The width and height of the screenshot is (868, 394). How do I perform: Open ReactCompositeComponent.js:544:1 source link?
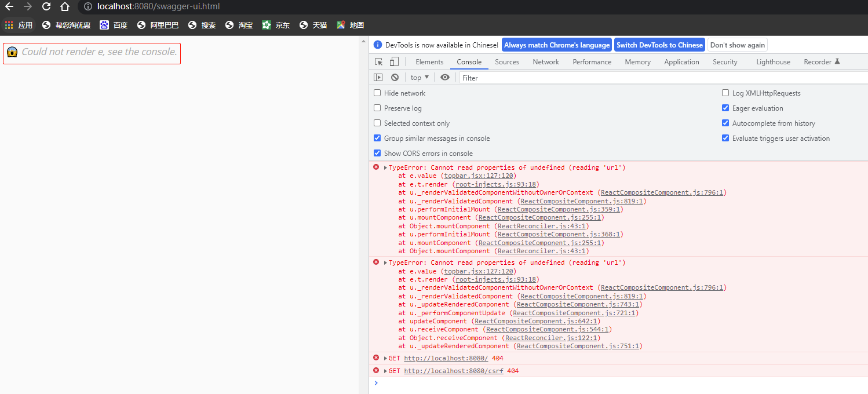pos(547,329)
